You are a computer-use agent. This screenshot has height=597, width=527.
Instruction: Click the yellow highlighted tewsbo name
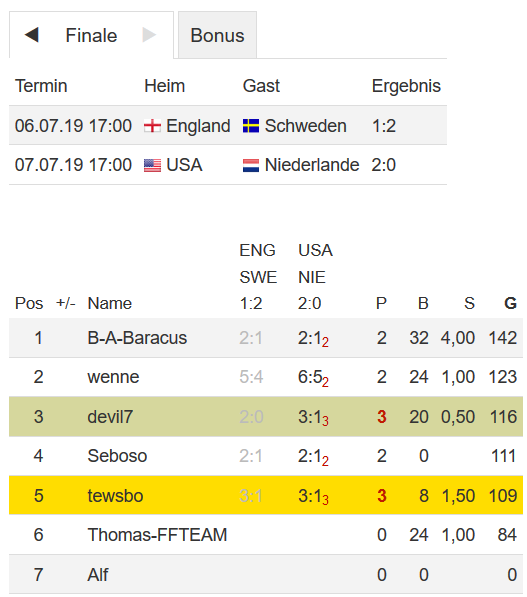pyautogui.click(x=115, y=496)
